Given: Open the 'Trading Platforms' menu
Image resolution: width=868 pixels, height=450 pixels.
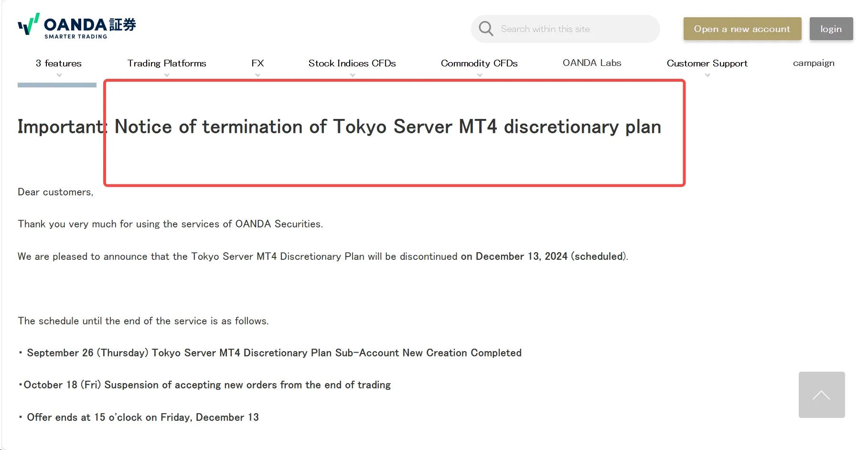Looking at the screenshot, I should tap(167, 63).
